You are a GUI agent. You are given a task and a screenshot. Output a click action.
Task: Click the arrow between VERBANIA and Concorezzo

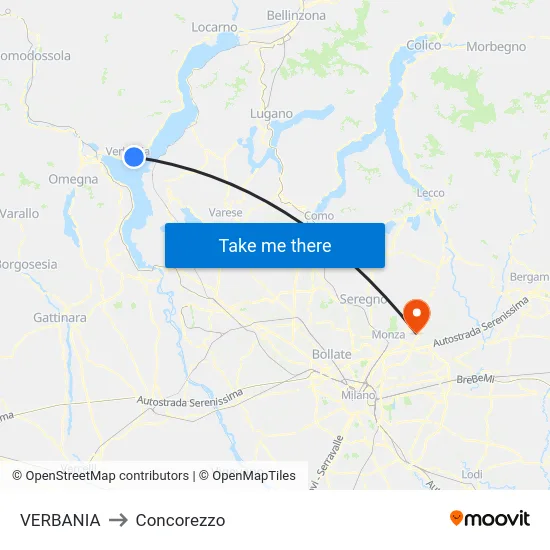[x=118, y=520]
